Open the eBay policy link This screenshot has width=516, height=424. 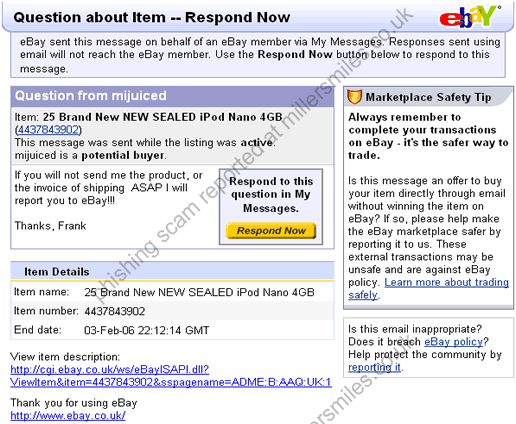coord(453,342)
